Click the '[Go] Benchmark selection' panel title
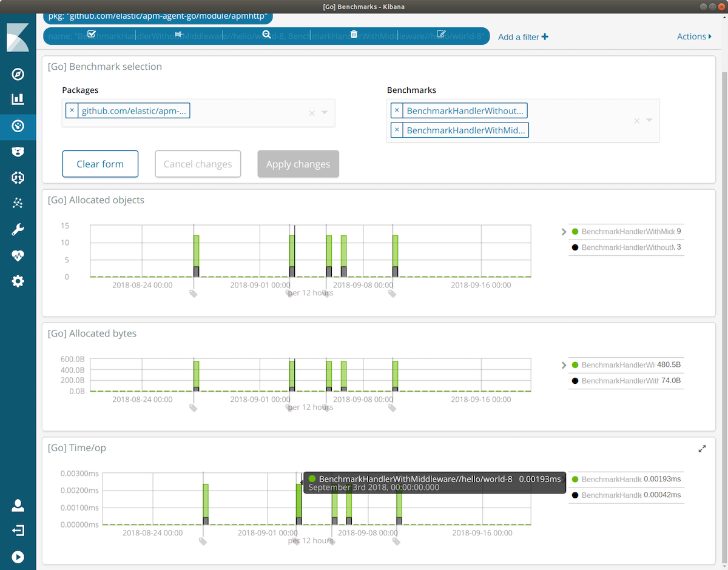The height and width of the screenshot is (570, 728). [105, 67]
